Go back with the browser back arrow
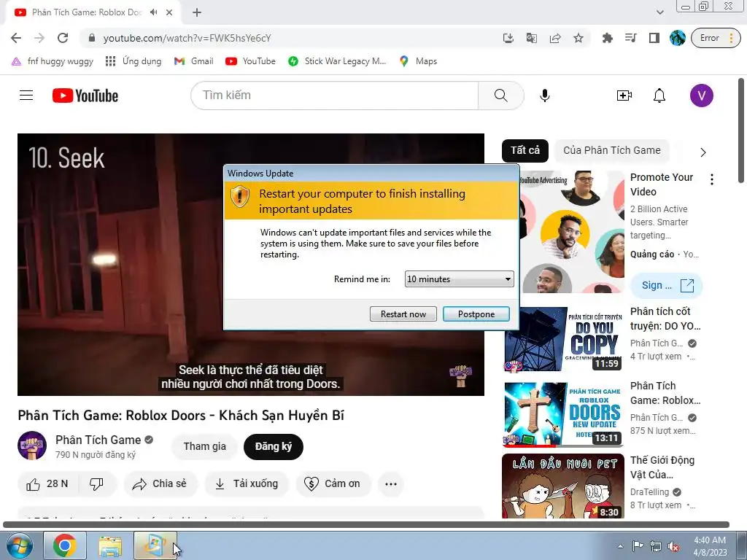The height and width of the screenshot is (560, 747). pyautogui.click(x=16, y=38)
